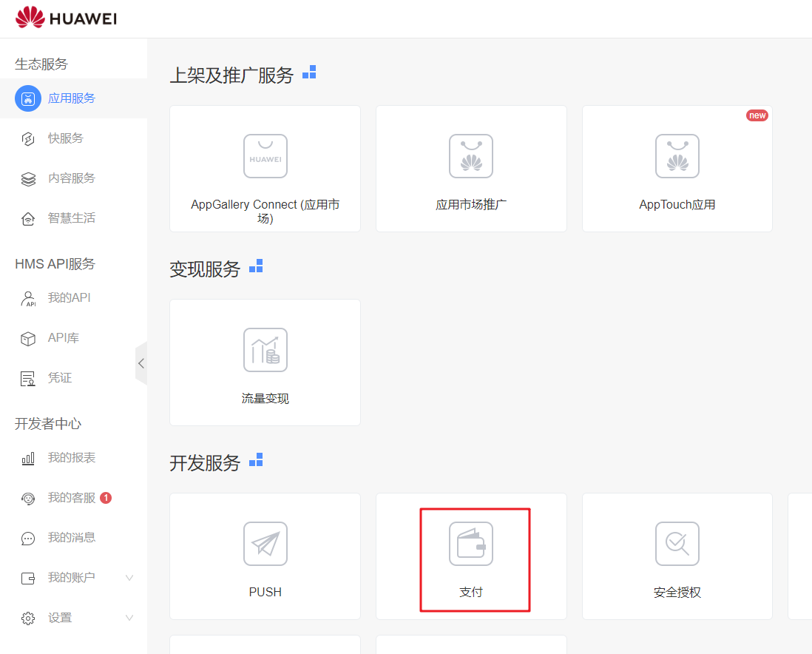Click the 凭证 certificate icon
The width and height of the screenshot is (812, 654).
(28, 379)
